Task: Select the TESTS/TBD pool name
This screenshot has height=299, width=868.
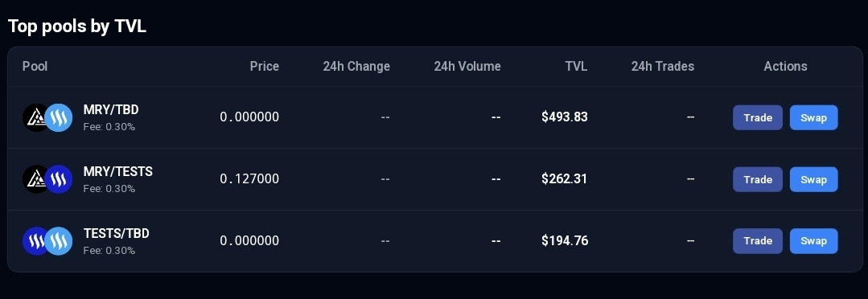Action: coord(117,233)
